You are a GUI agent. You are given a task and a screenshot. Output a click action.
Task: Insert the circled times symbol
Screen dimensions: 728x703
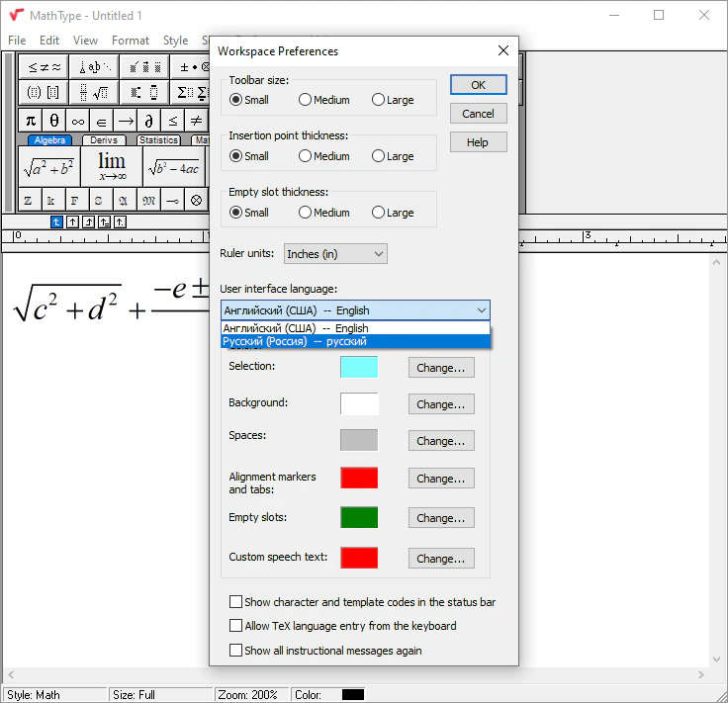197,200
